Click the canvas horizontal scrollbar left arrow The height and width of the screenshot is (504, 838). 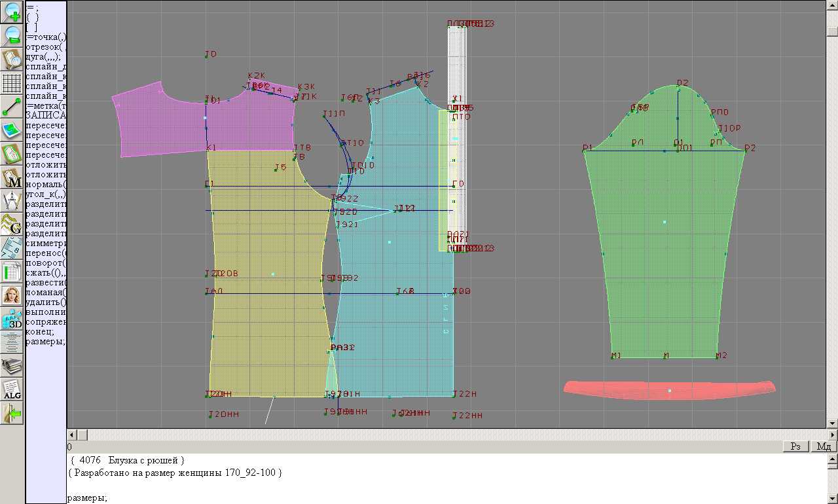(x=73, y=435)
